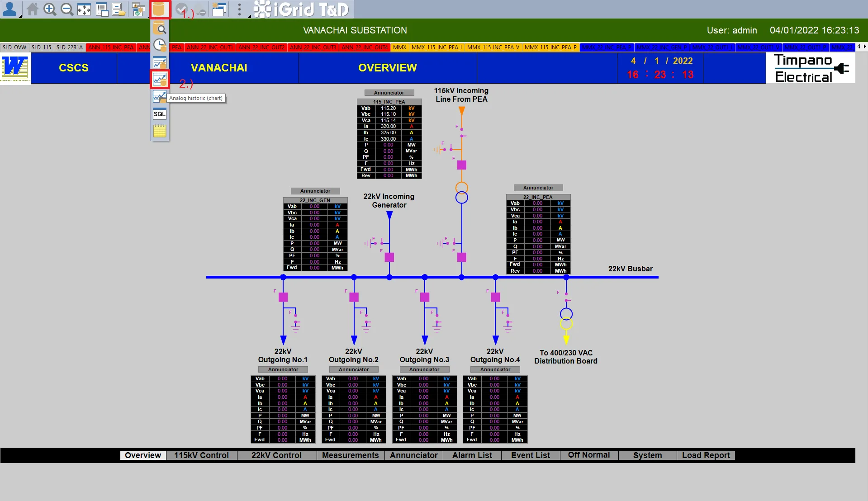The width and height of the screenshot is (868, 501).
Task: Open the MMX_115_INC_PEA_V tab
Action: pos(493,47)
